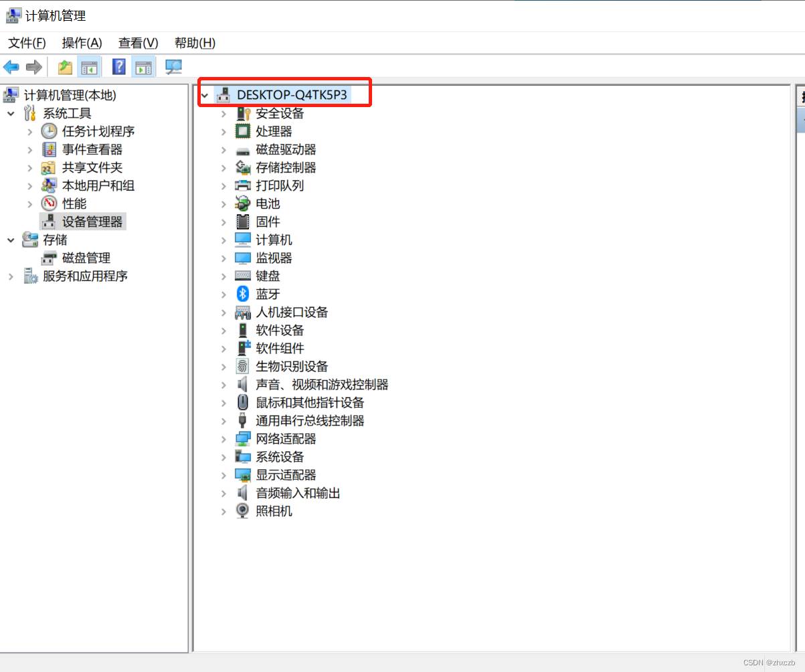The width and height of the screenshot is (805, 672).
Task: Click the Up one level folder icon
Action: pos(65,67)
